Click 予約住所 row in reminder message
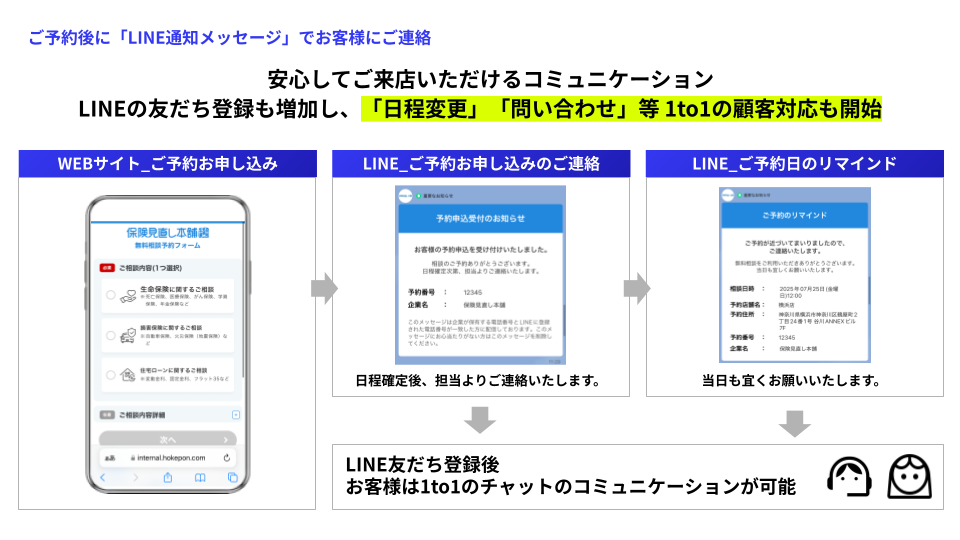The height and width of the screenshot is (540, 960). 793,321
